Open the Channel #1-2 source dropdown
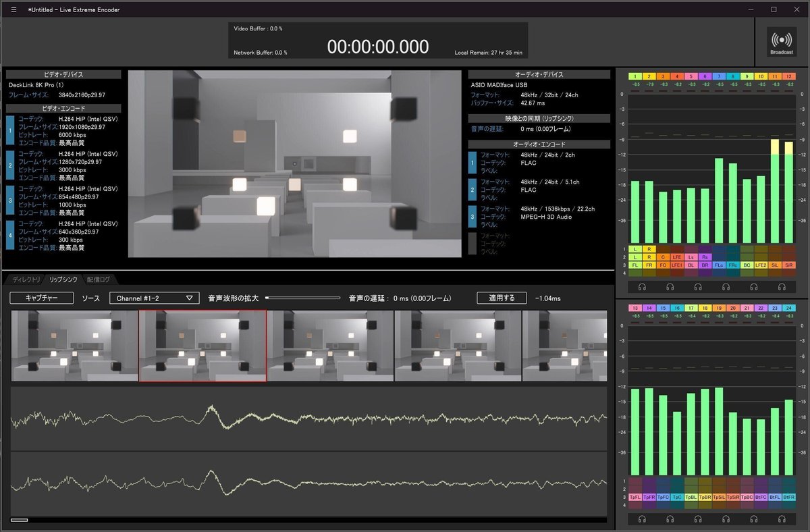Viewport: 810px width, 532px height. click(154, 297)
